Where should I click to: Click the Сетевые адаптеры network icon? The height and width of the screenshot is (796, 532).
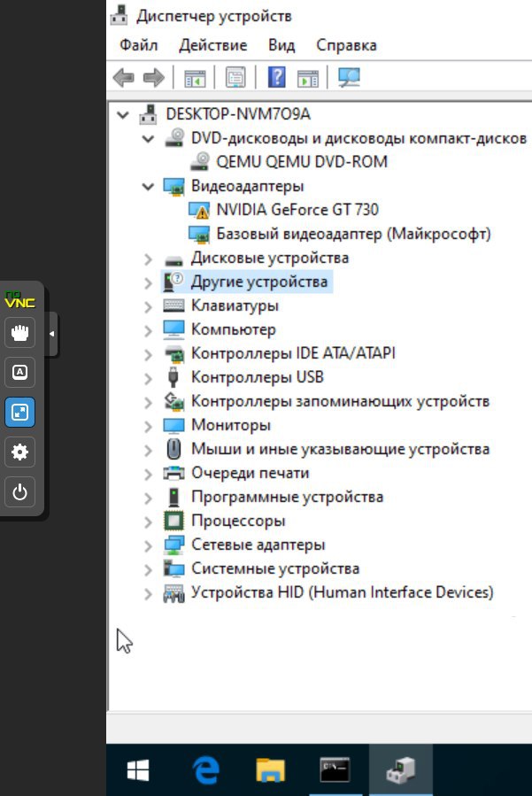tap(173, 545)
